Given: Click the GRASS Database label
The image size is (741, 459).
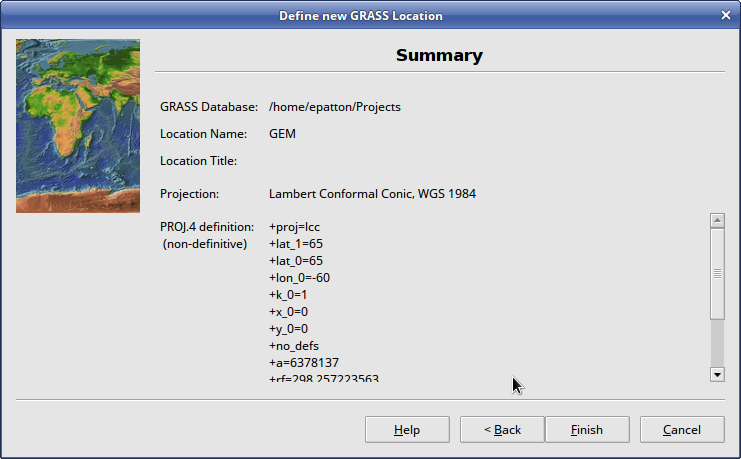Looking at the screenshot, I should pos(209,107).
